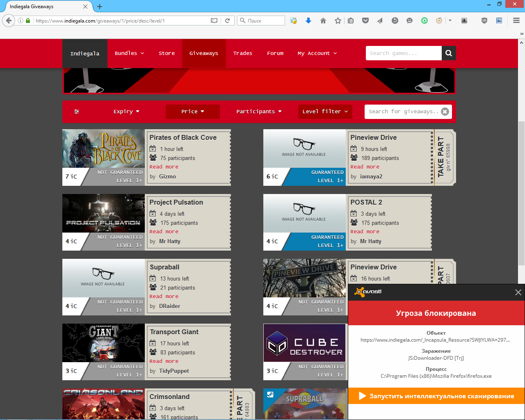Click the paper plane send icon
This screenshot has height=420, width=525.
(380, 21)
